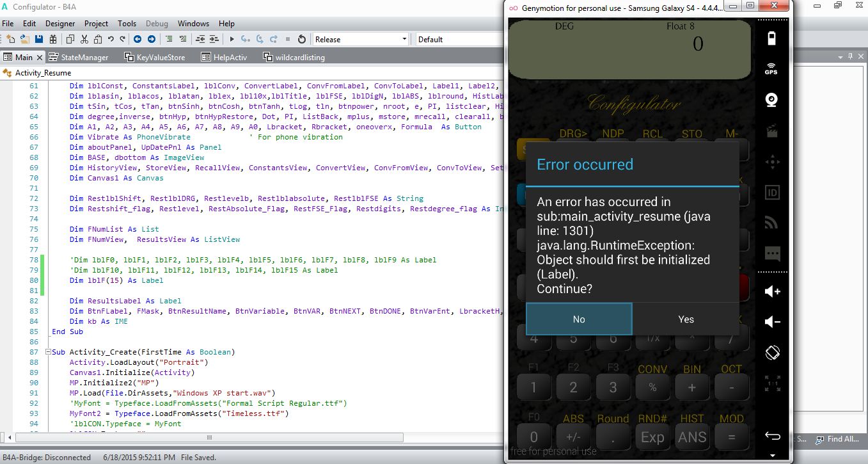868x464 pixels.
Task: Tap the calculator ANS key
Action: [x=692, y=437]
